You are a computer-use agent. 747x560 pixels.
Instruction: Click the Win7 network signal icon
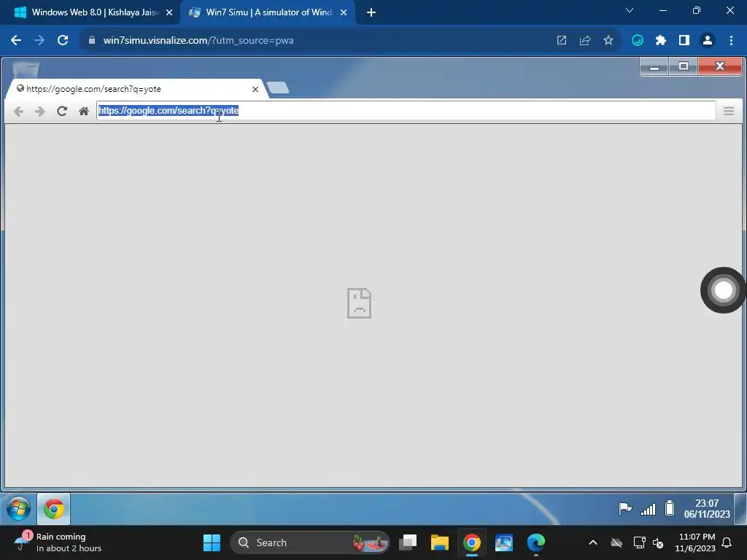pyautogui.click(x=648, y=510)
